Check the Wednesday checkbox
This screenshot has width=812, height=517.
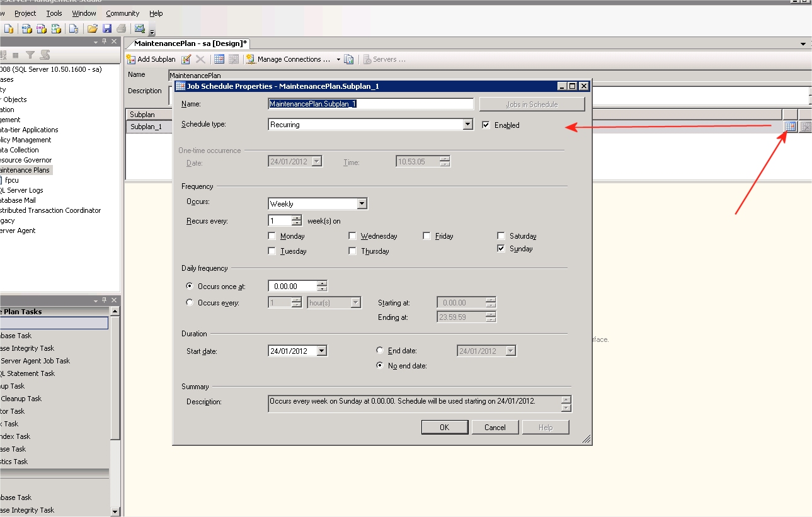(x=353, y=236)
